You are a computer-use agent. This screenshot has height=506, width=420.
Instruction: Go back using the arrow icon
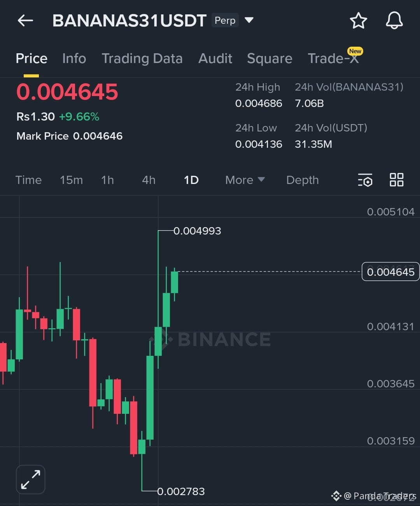(25, 21)
